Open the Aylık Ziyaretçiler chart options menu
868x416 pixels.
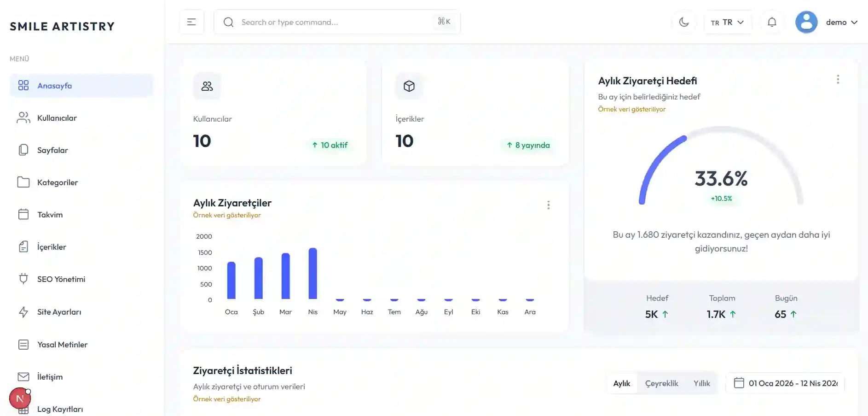(x=549, y=205)
